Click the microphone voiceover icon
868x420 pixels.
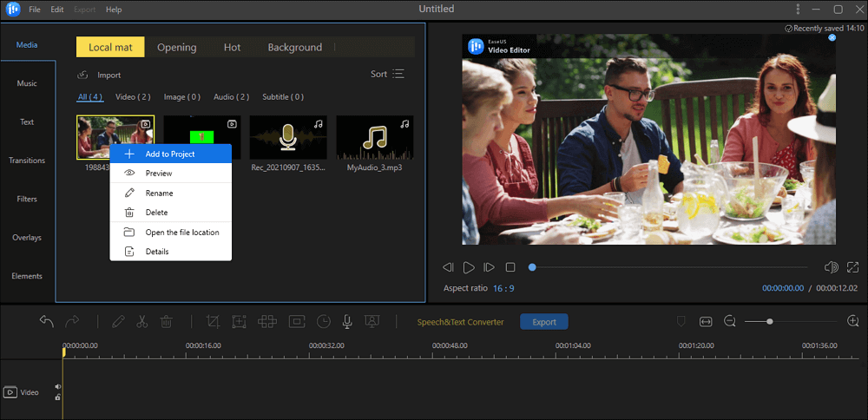[347, 321]
